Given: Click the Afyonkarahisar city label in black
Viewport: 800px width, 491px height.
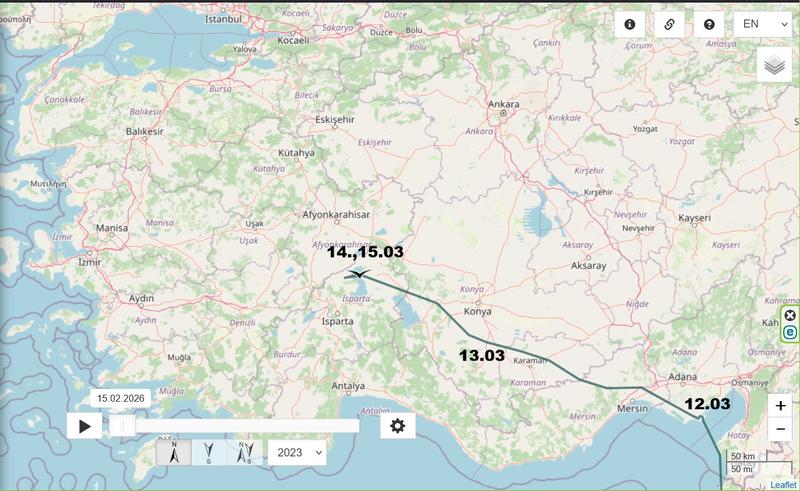Looking at the screenshot, I should tap(336, 215).
